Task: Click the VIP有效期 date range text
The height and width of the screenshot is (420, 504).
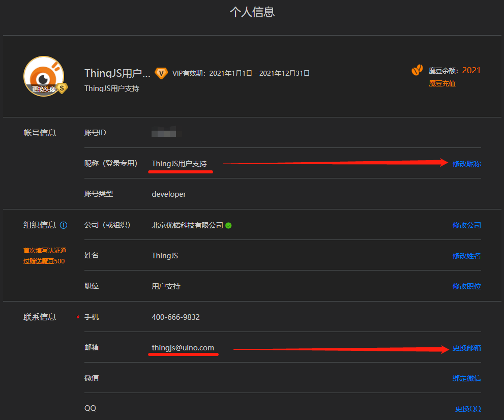Action: 241,73
